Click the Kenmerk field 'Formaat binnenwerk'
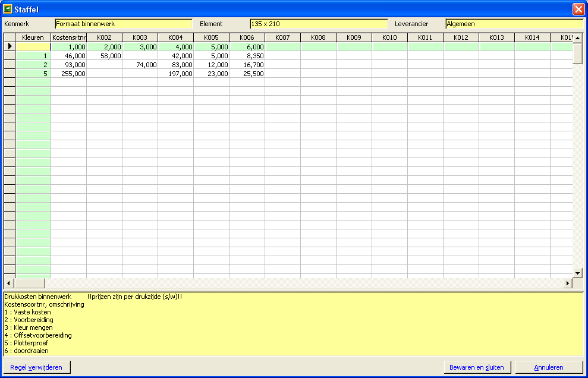Image resolution: width=588 pixels, height=378 pixels. [124, 24]
